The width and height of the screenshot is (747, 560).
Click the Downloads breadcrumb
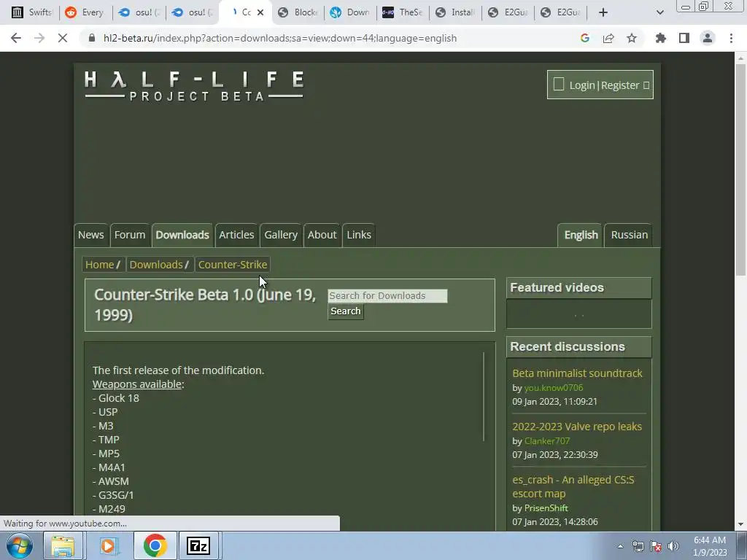pos(156,265)
